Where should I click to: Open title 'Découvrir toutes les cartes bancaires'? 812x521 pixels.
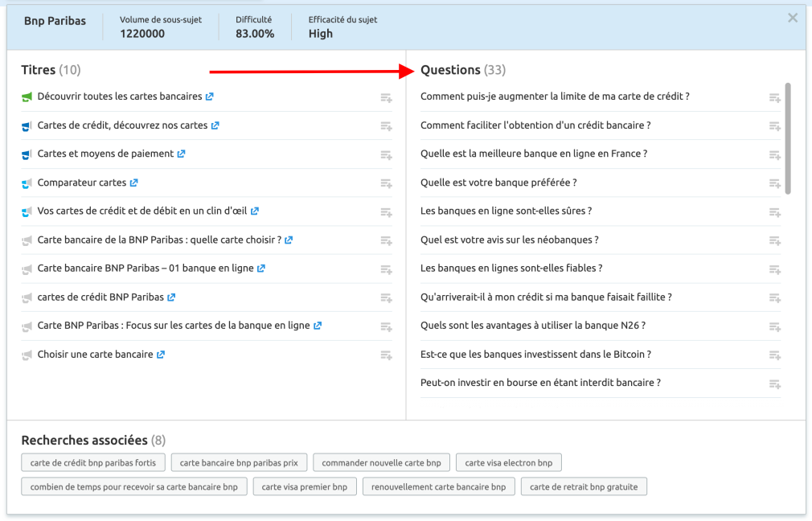(x=120, y=96)
